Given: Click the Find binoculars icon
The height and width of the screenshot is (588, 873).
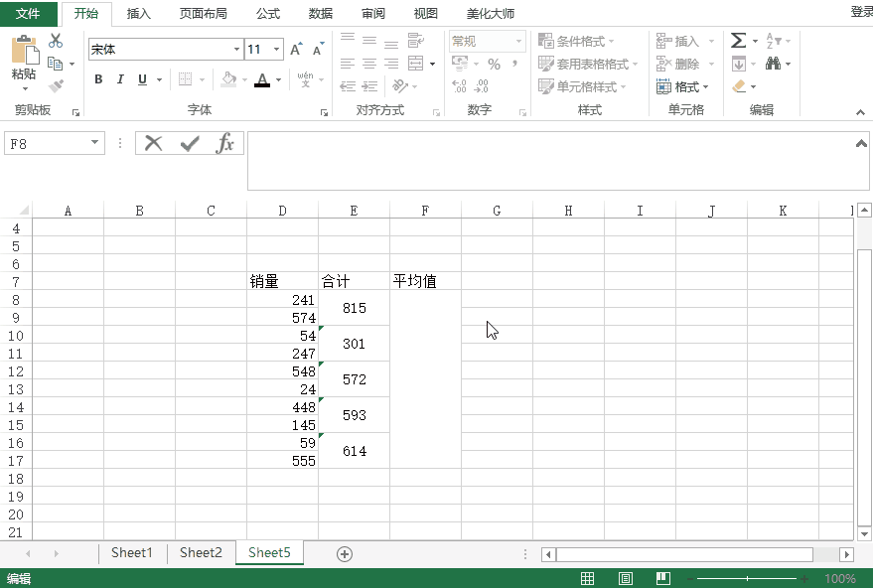Looking at the screenshot, I should [x=773, y=64].
